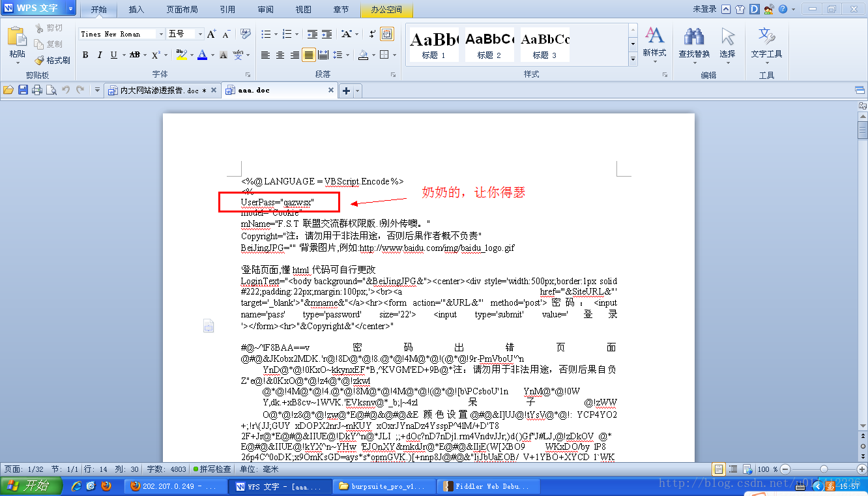Image resolution: width=868 pixels, height=496 pixels.
Task: Create a new document tab with plus button
Action: point(347,91)
